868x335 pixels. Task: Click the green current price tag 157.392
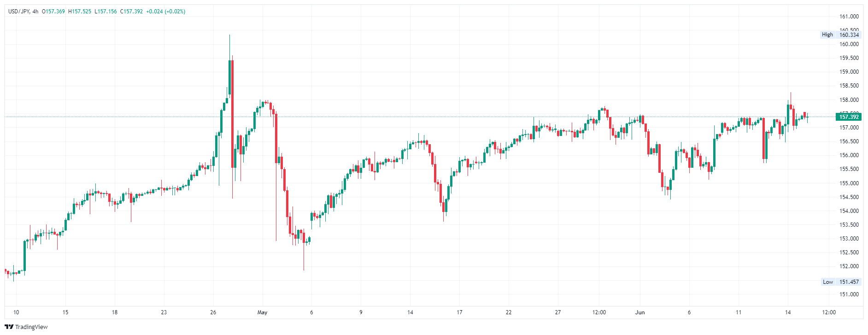849,117
